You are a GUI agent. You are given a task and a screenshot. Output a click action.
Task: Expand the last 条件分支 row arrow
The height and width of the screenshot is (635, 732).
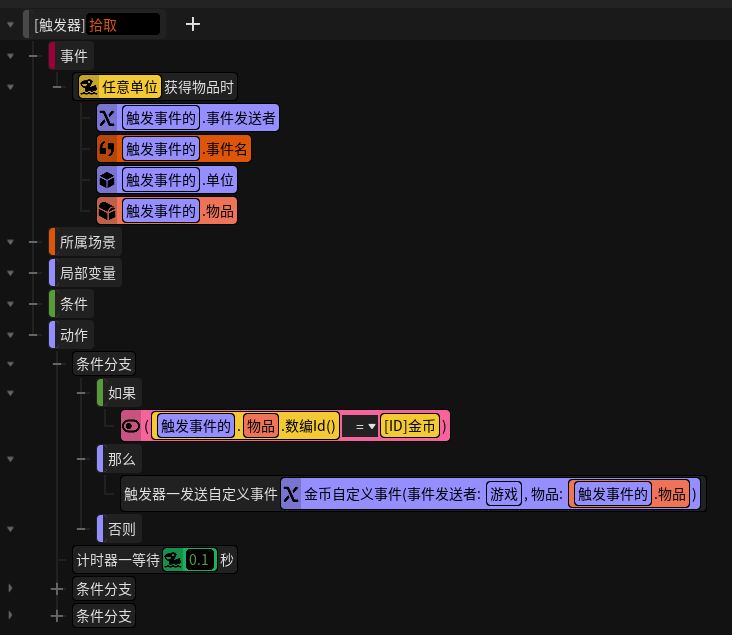coord(10,616)
